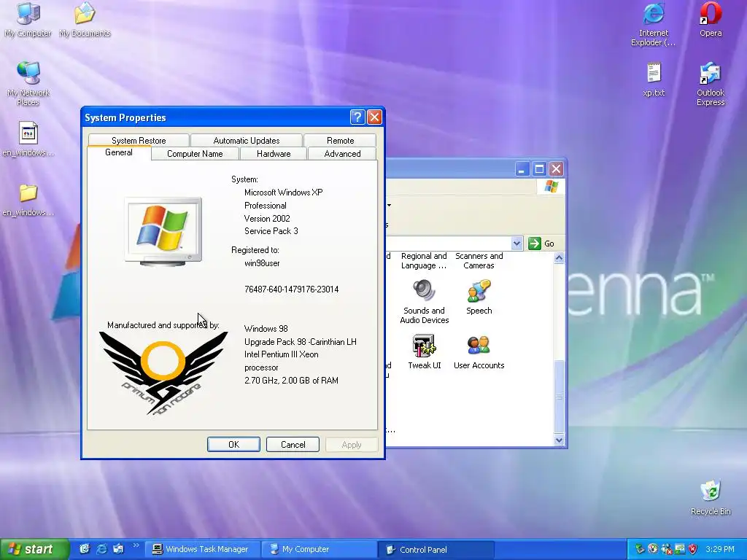Viewport: 747px width, 560px height.
Task: Click the Control Panel vertical scrollbar thumb
Action: pyautogui.click(x=559, y=397)
